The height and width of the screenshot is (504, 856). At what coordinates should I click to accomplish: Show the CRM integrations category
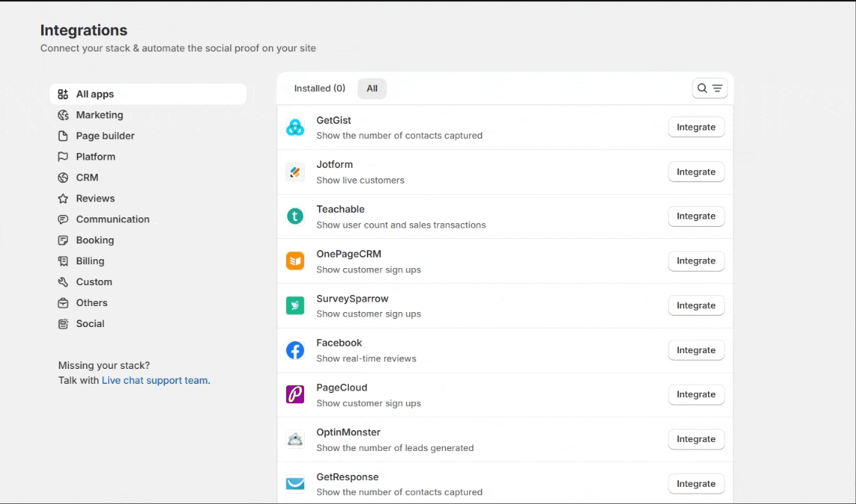[x=87, y=178]
